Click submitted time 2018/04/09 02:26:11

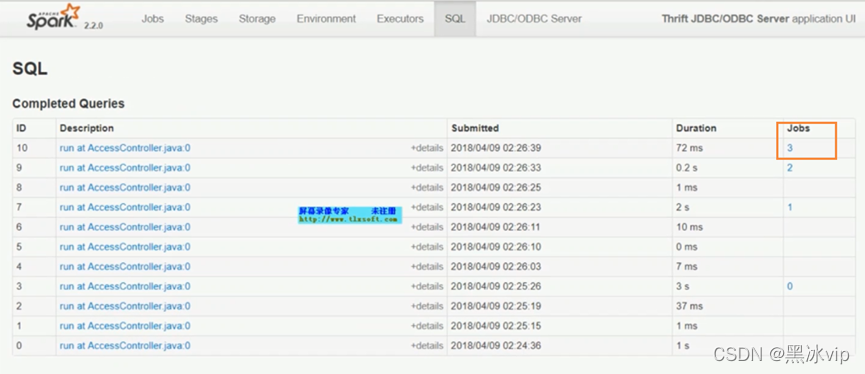pyautogui.click(x=496, y=227)
